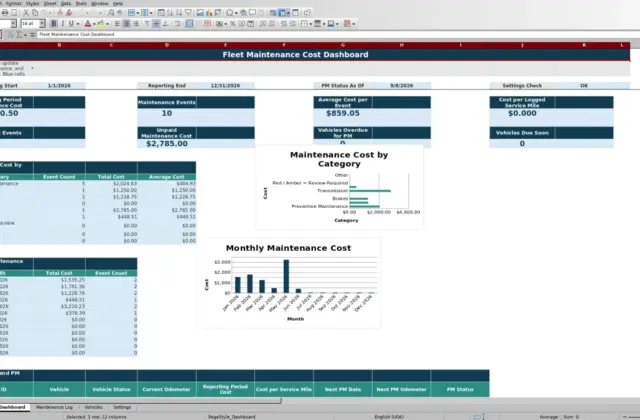Open the Underline style dropdown arrow
The image size is (640, 420).
78,24
